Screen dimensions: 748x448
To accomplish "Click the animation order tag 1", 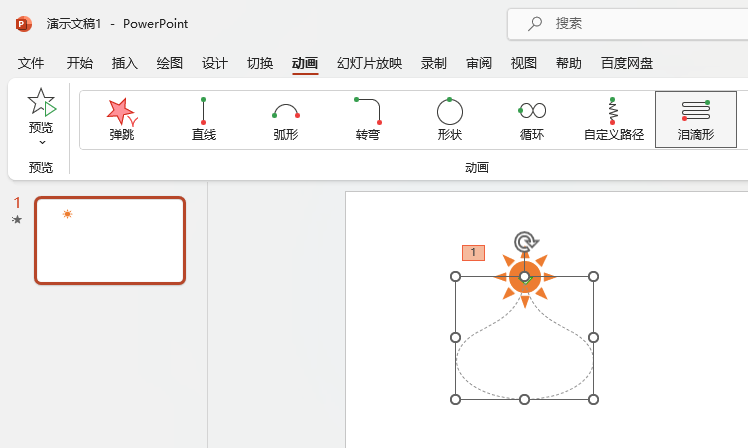I will [473, 252].
